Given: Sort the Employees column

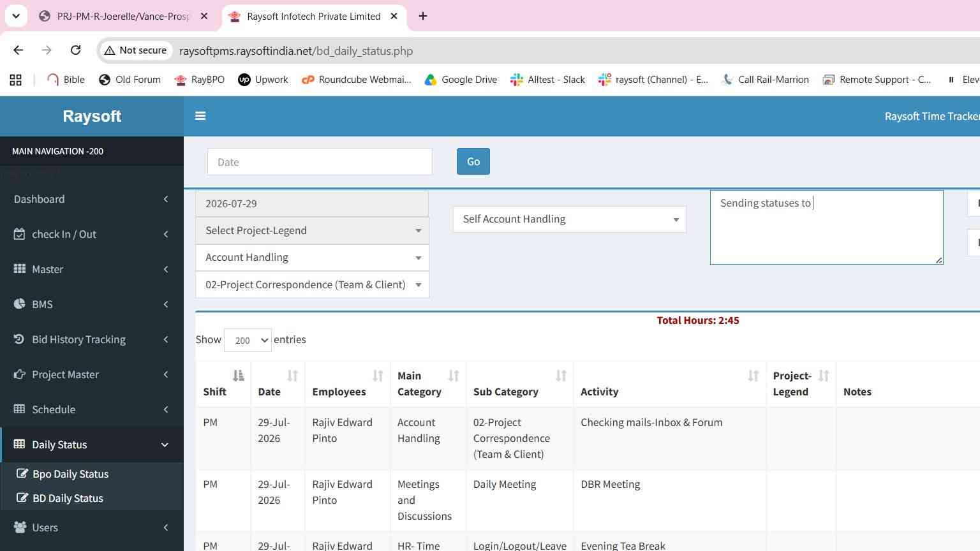Looking at the screenshot, I should (x=378, y=376).
